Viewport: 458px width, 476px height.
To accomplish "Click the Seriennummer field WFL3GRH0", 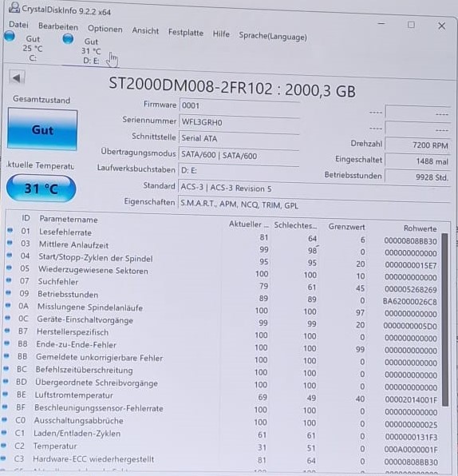I will (239, 123).
